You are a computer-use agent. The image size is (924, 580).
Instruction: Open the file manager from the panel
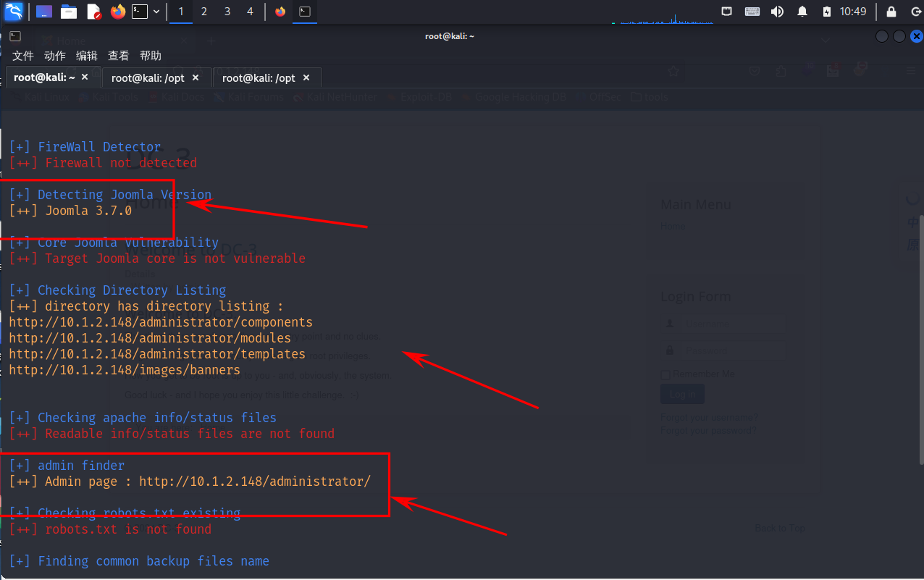coord(69,12)
